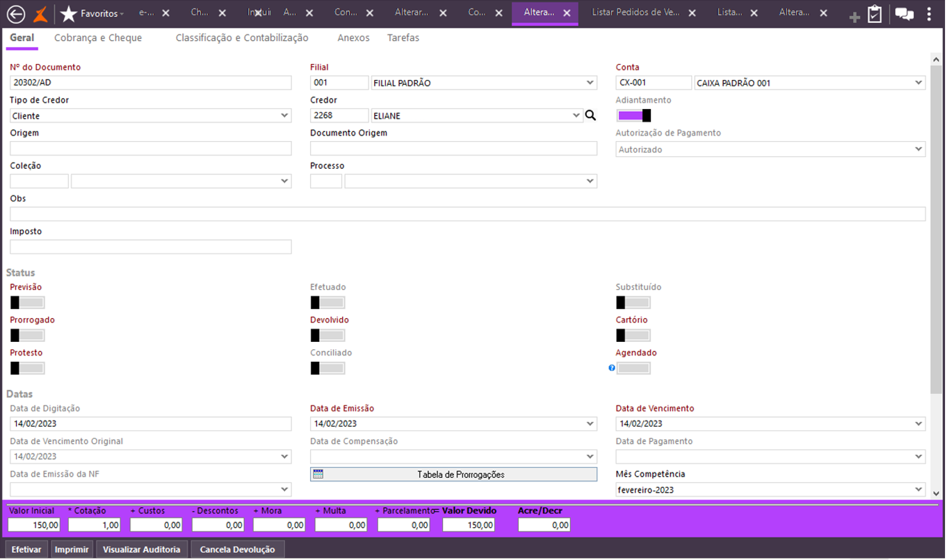Search Credor with the magnifier icon
Image resolution: width=947 pixels, height=560 pixels.
[x=590, y=115]
